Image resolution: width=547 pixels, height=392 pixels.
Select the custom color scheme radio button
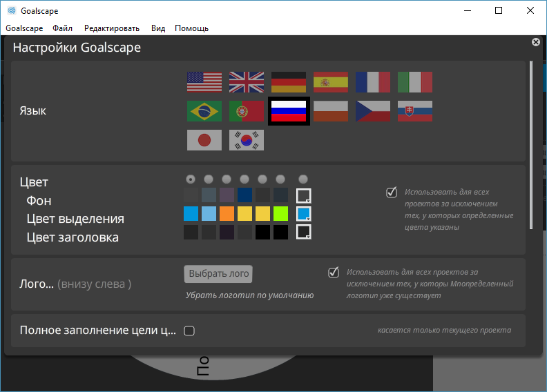pos(303,179)
